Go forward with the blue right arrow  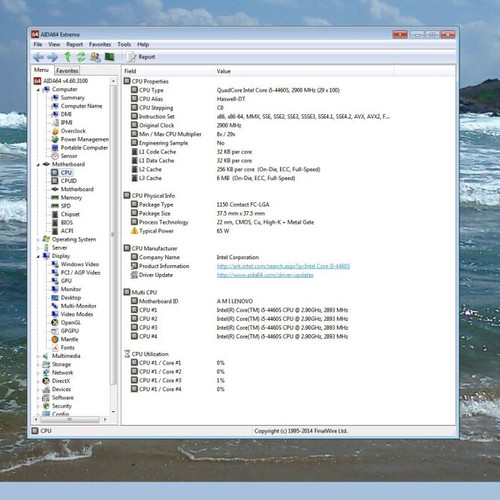[x=53, y=57]
